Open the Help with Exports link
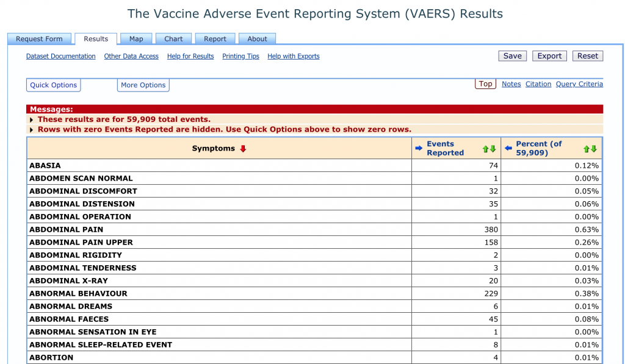The width and height of the screenshot is (625, 364). (294, 56)
